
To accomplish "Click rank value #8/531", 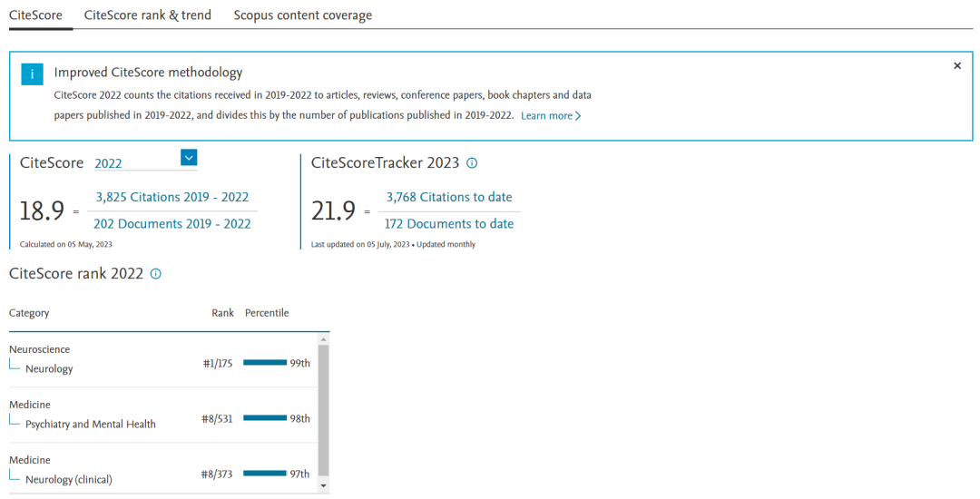I will 217,418.
